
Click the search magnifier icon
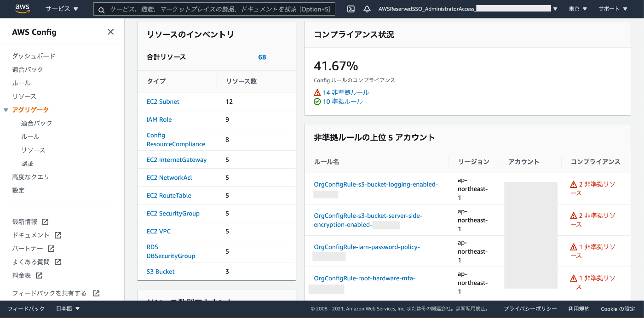pos(101,9)
